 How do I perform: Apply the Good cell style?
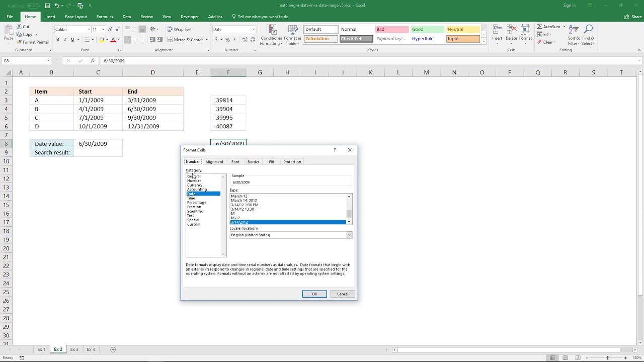(x=427, y=29)
